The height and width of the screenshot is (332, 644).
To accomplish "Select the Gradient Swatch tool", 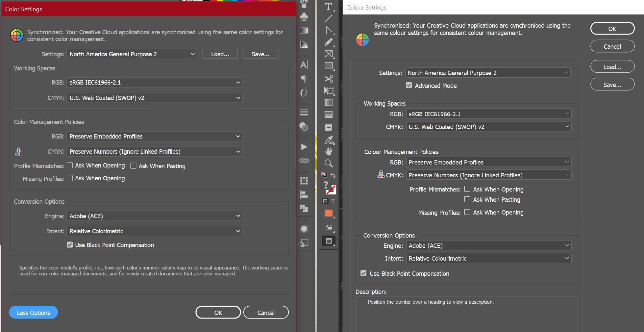I will (x=329, y=103).
